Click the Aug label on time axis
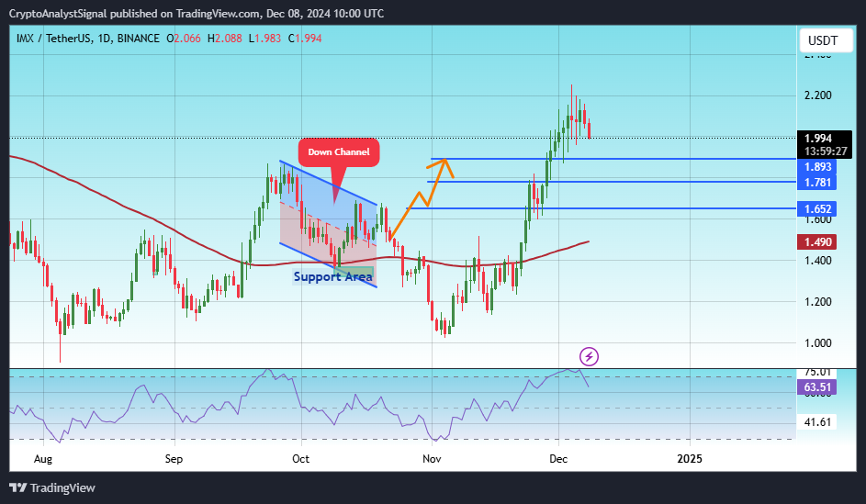Screen dimensions: 866x504 tap(43, 459)
